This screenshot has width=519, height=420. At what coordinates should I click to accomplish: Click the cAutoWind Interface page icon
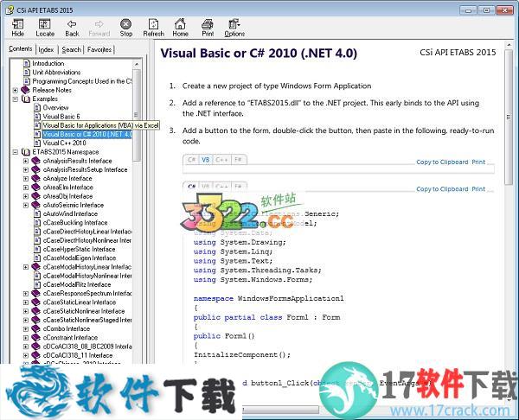click(x=37, y=213)
